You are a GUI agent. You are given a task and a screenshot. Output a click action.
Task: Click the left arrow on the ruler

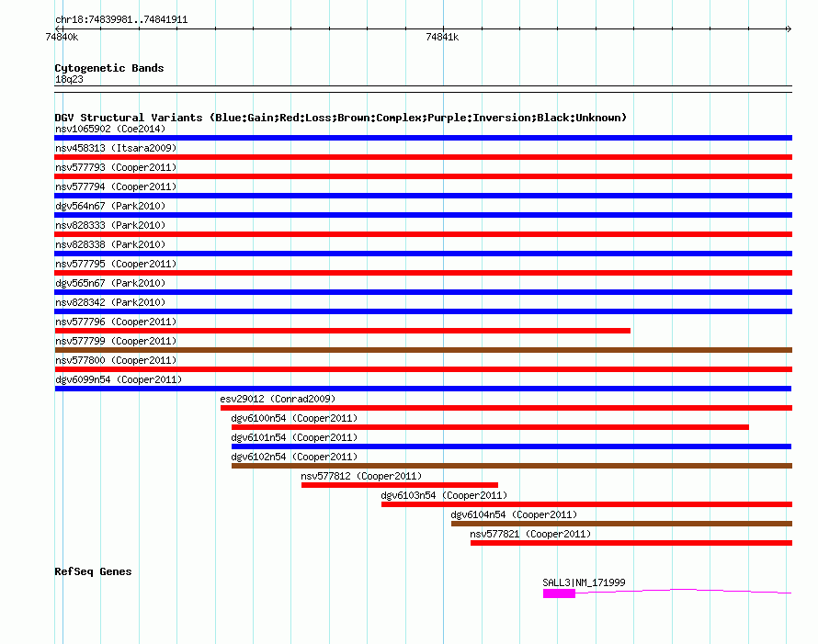58,28
